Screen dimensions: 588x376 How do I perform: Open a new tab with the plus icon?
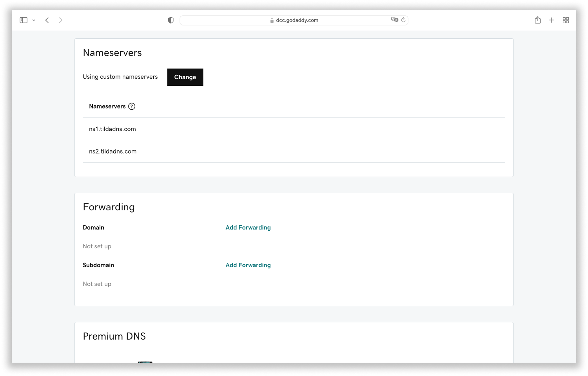[x=552, y=20]
